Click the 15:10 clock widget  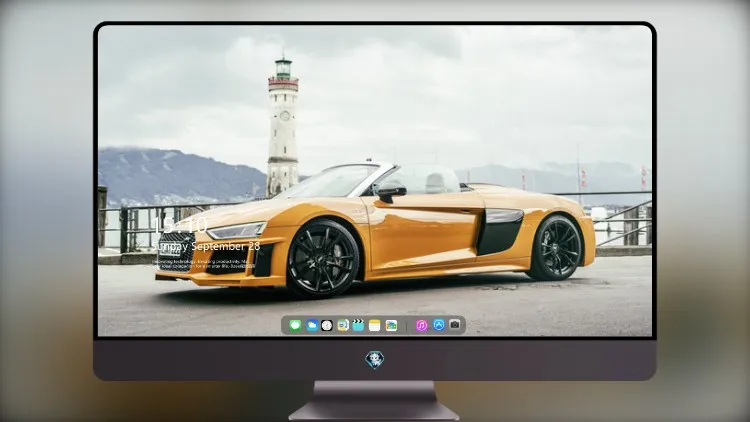click(x=180, y=225)
